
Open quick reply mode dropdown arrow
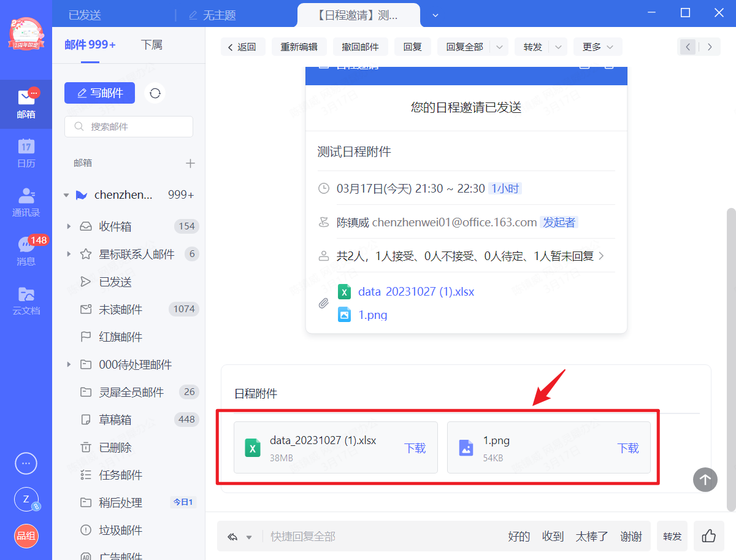249,537
